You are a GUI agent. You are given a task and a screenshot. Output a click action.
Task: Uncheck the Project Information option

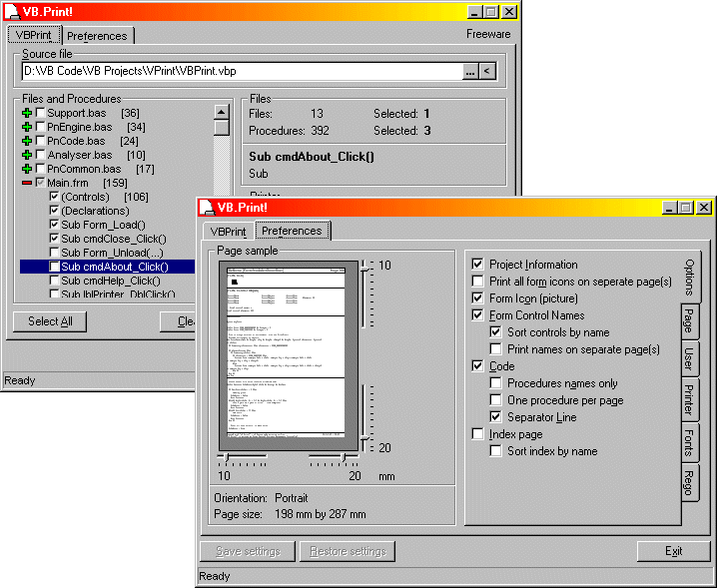477,265
